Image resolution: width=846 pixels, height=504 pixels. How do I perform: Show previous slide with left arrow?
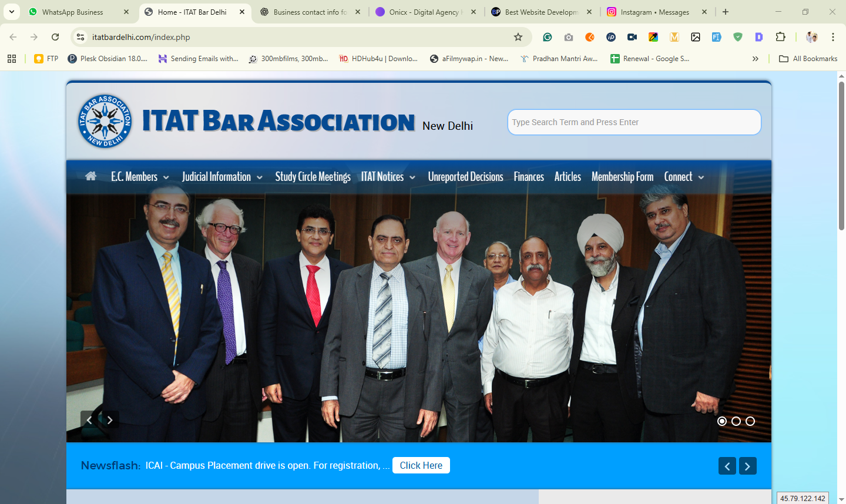click(89, 420)
